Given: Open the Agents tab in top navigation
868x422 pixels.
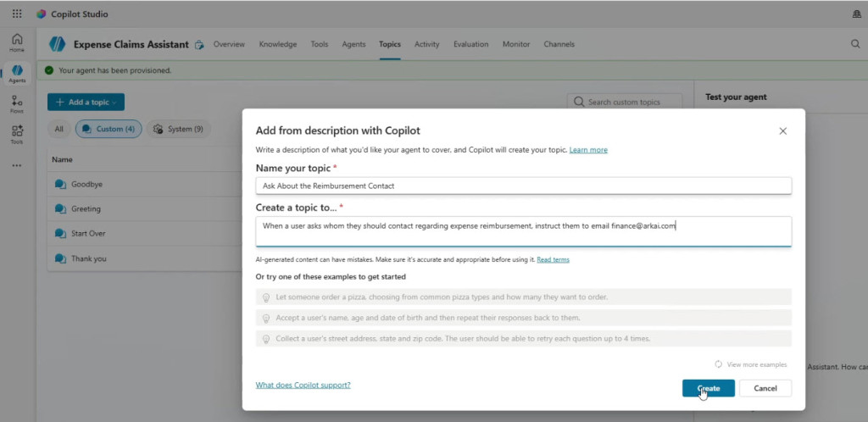Looking at the screenshot, I should (353, 44).
